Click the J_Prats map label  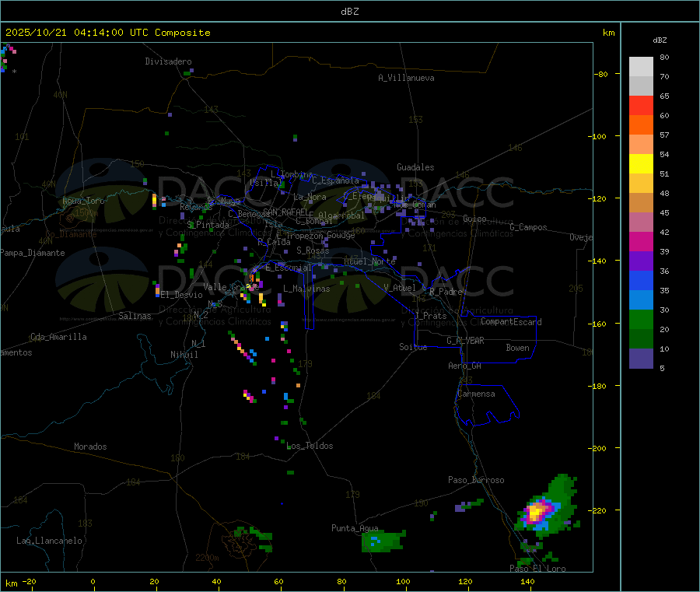coord(430,316)
